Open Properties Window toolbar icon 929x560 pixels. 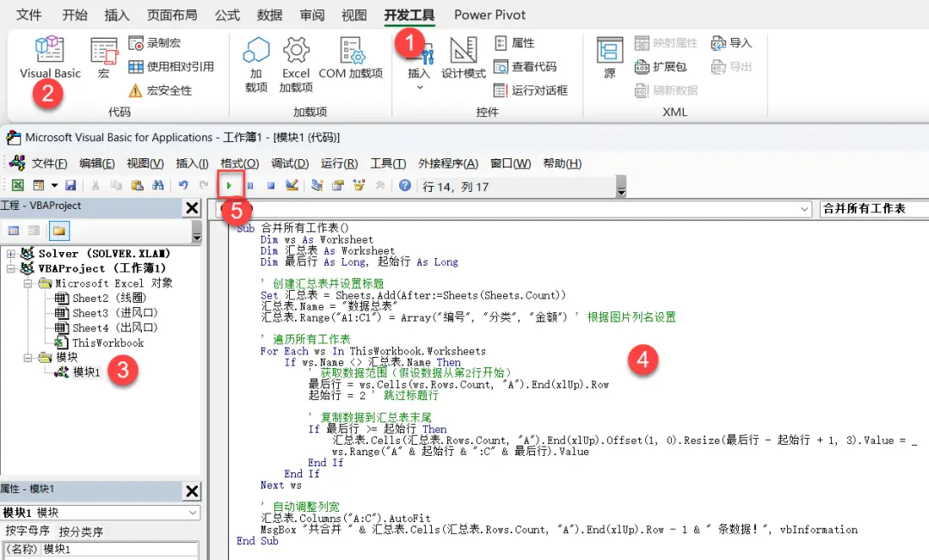click(x=338, y=186)
